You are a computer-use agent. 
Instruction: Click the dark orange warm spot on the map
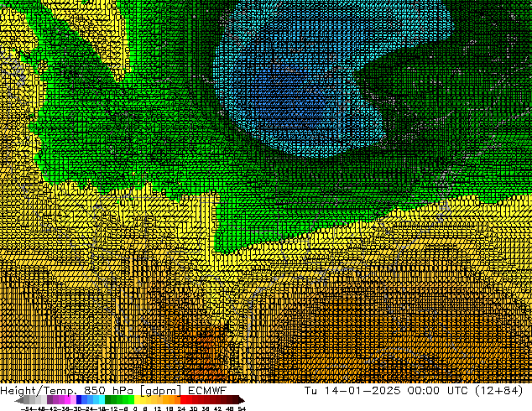pos(207,351)
